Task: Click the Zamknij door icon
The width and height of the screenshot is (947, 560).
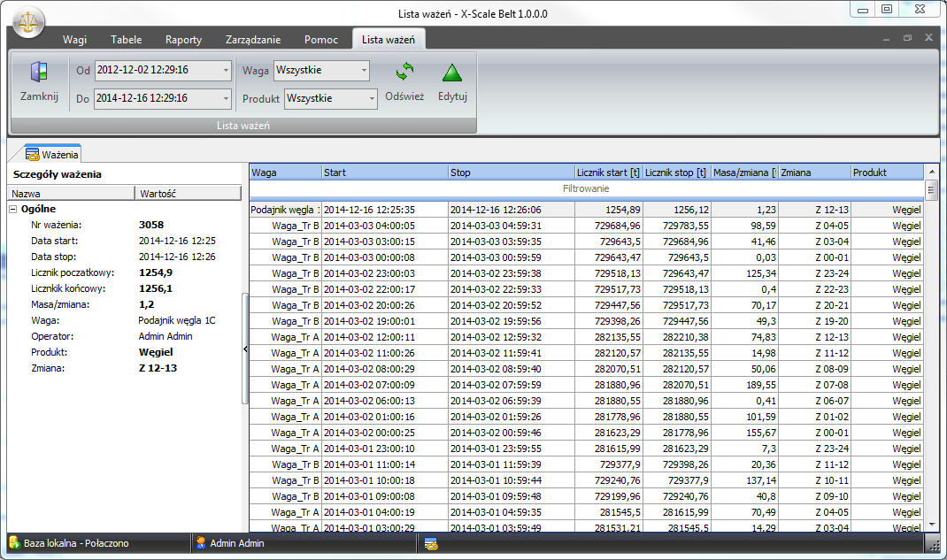Action: (x=39, y=73)
